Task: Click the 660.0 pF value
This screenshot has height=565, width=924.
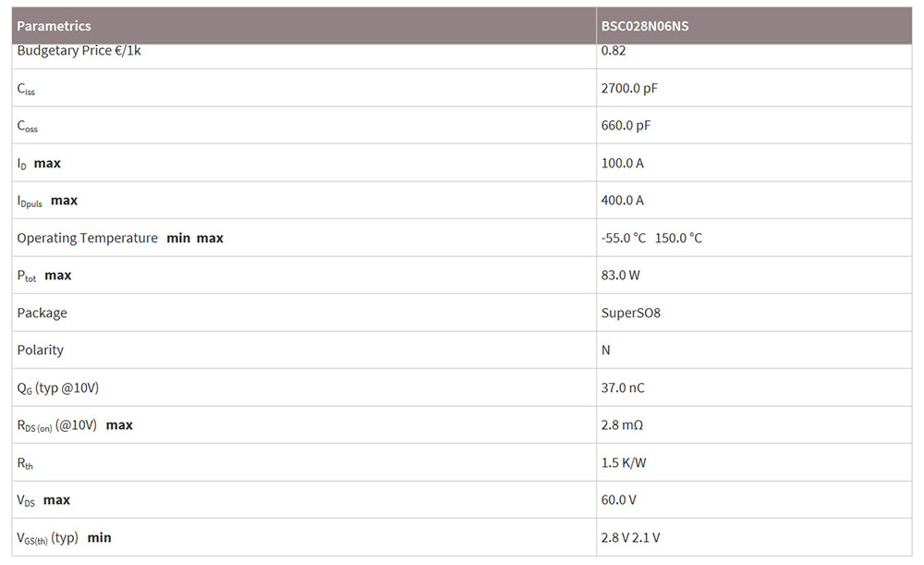Action: (x=626, y=126)
